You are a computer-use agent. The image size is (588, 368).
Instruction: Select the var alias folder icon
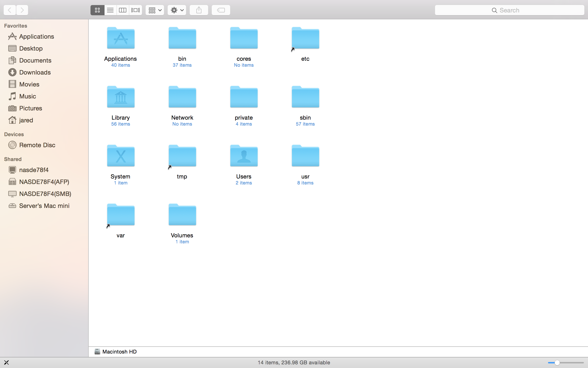[x=121, y=215]
